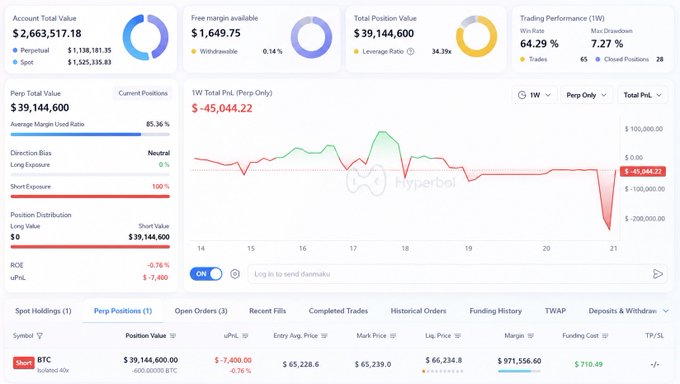Click the Average Margin Used Ratio bar
This screenshot has width=680, height=384.
(x=90, y=135)
